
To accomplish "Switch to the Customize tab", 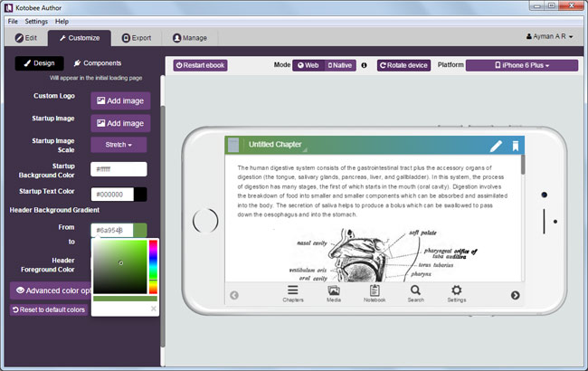I will pos(80,38).
